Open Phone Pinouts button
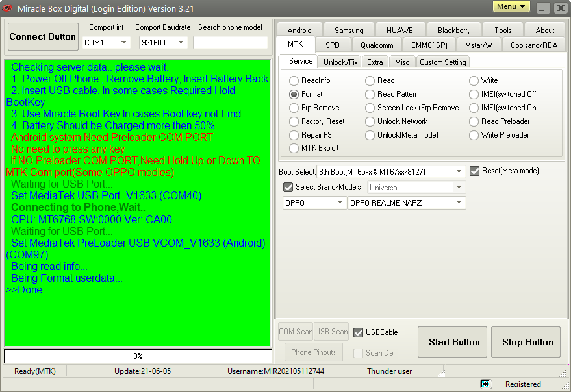The height and width of the screenshot is (392, 571). coord(313,352)
